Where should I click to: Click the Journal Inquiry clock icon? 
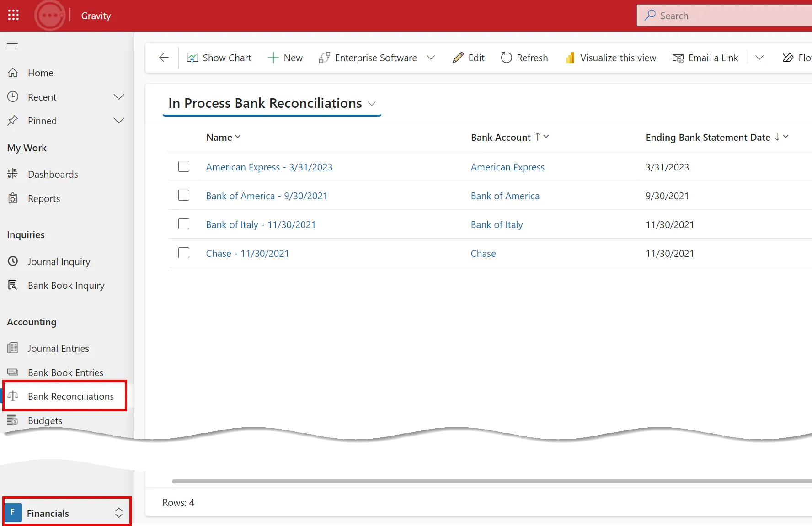click(x=13, y=261)
